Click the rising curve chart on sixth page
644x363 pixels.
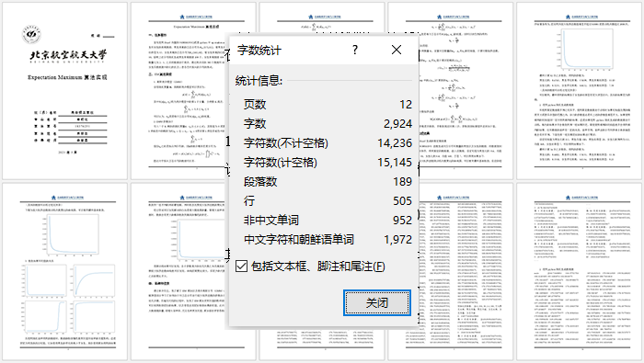tap(94, 280)
